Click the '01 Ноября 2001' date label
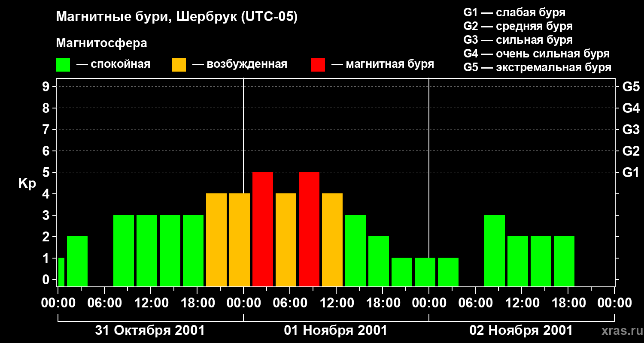 click(336, 331)
